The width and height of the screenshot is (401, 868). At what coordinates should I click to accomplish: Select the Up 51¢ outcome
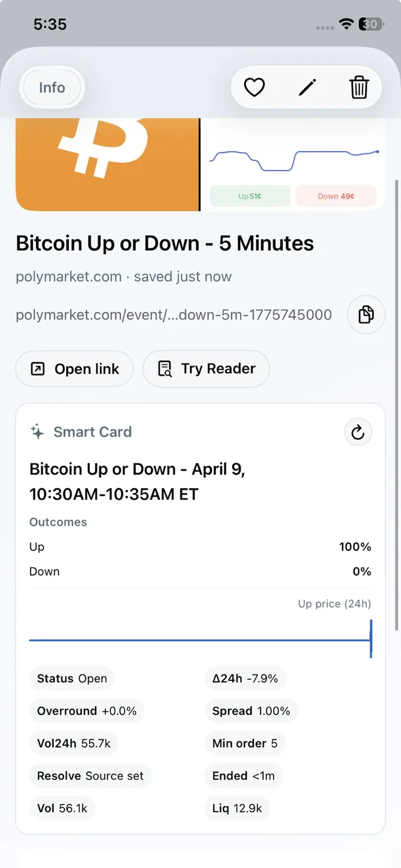pos(249,195)
